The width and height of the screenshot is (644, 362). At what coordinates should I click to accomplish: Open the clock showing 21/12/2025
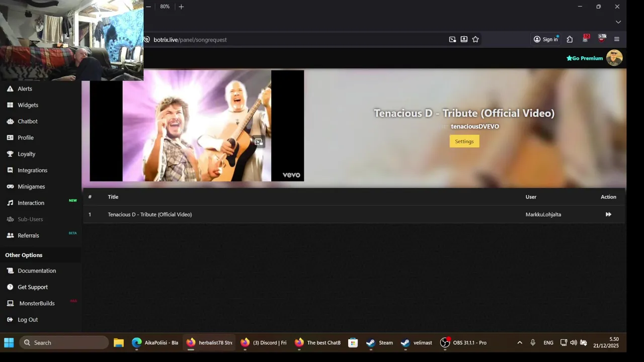coord(606,343)
